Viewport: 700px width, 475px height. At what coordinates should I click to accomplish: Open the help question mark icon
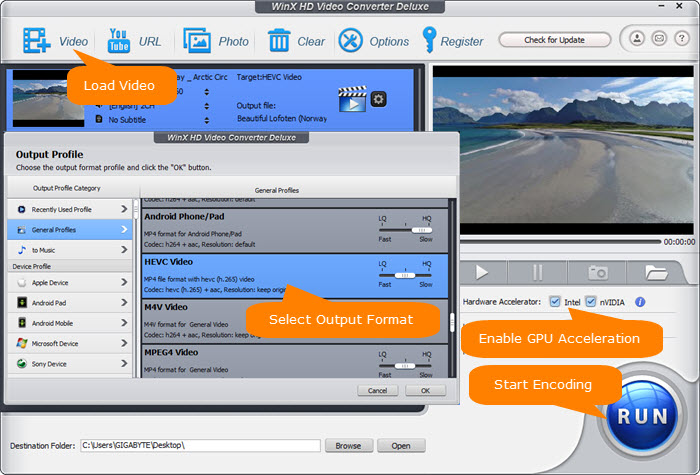coord(681,38)
